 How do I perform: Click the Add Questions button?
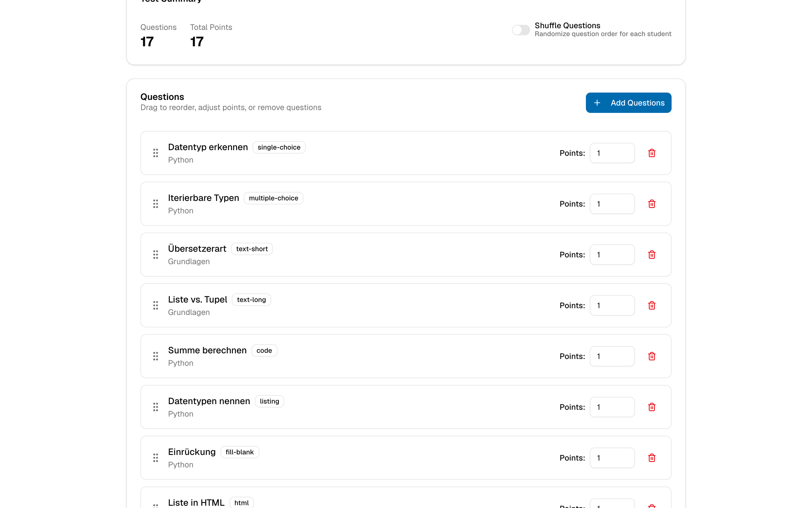[628, 103]
